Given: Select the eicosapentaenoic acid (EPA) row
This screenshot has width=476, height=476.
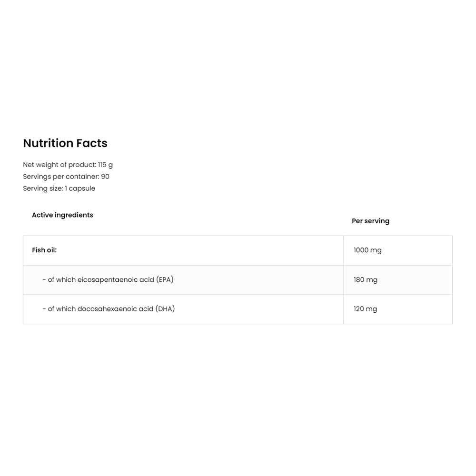Looking at the screenshot, I should click(x=108, y=280).
